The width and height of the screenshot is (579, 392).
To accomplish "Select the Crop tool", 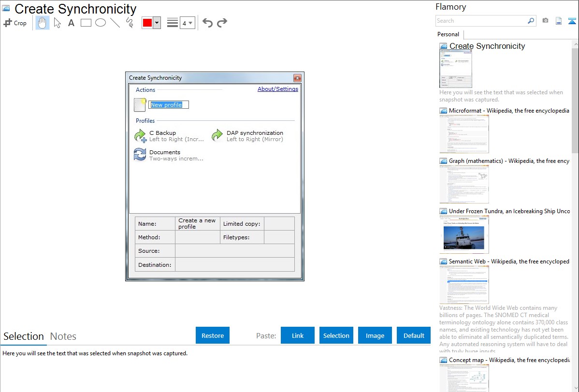I will pos(15,23).
